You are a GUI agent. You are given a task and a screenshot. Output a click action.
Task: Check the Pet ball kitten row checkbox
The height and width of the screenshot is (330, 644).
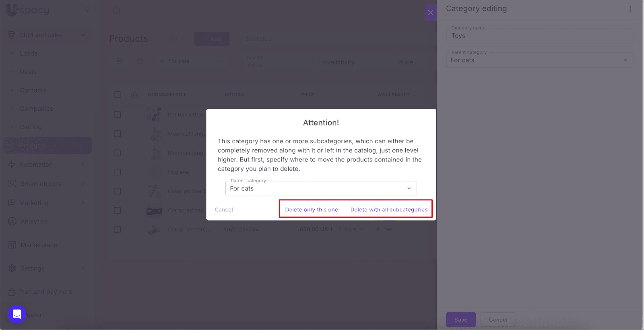[x=118, y=115]
